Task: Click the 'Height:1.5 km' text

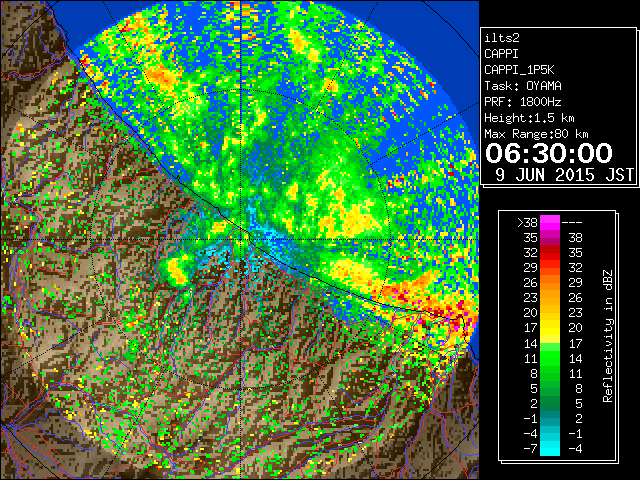Action: pos(529,118)
